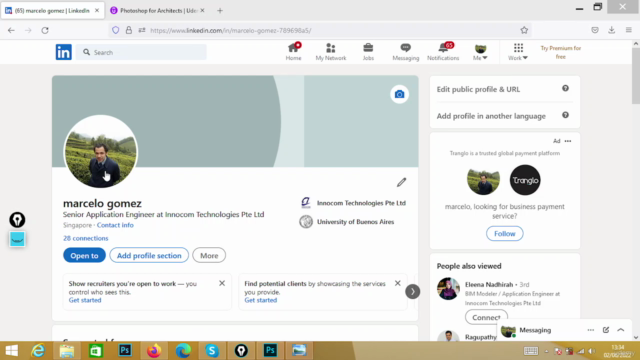The width and height of the screenshot is (640, 360).
Task: Open File Explorer from taskbar
Action: (67, 351)
